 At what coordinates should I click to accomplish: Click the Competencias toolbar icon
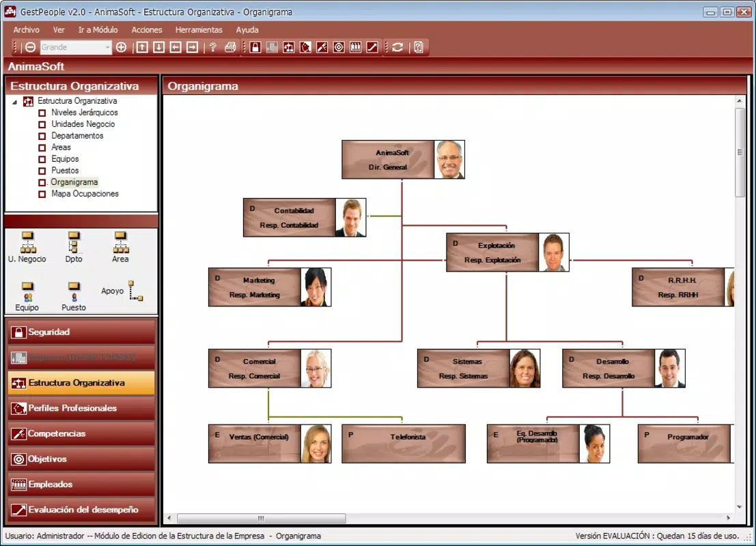click(x=322, y=47)
